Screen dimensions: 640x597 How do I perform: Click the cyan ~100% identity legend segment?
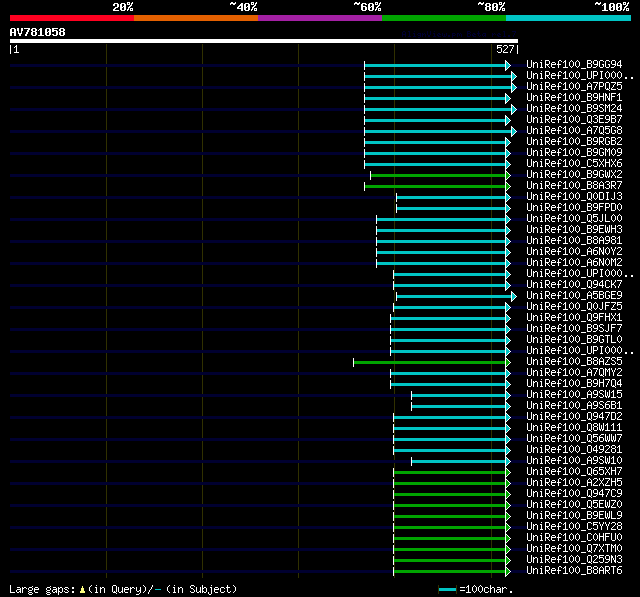(569, 18)
